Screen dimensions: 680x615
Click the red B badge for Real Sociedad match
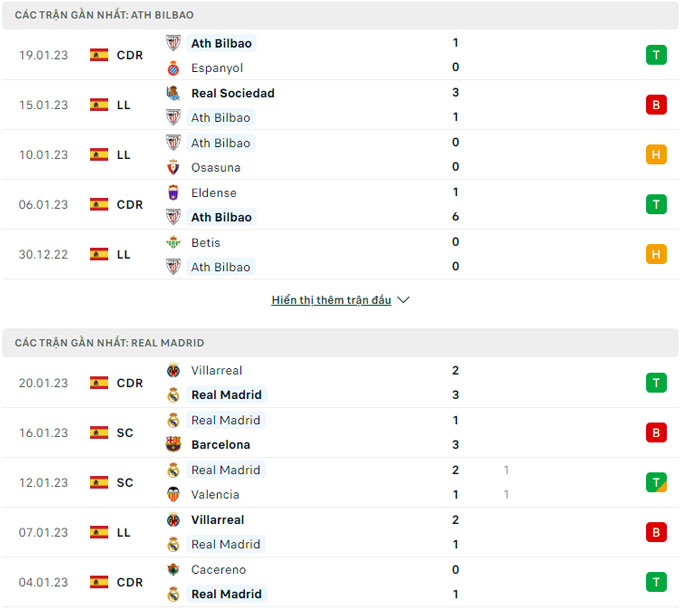[656, 105]
